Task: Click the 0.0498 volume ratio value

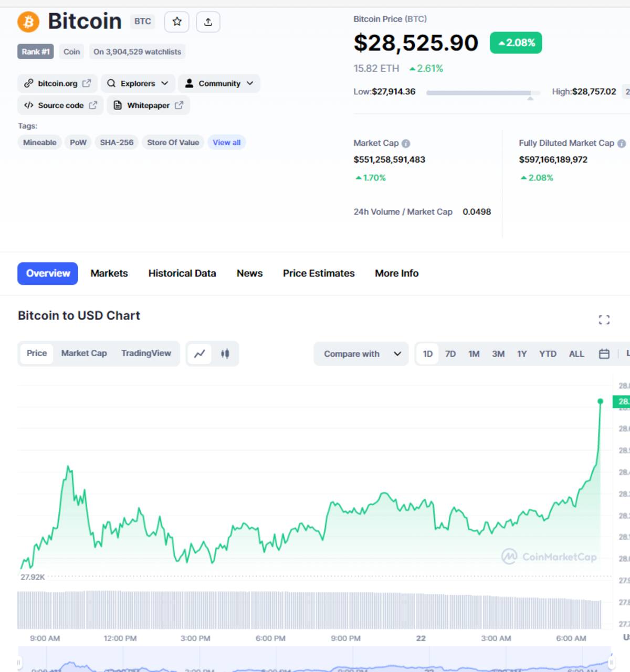Action: (477, 212)
